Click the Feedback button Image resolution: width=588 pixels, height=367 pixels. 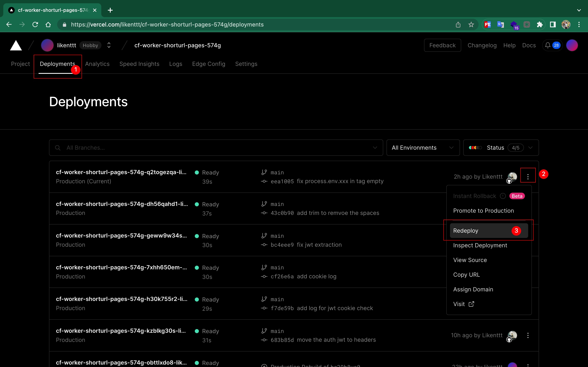point(442,45)
